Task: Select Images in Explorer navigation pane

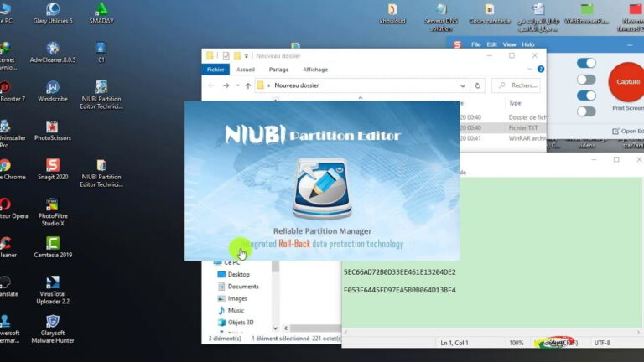Action: [x=237, y=298]
